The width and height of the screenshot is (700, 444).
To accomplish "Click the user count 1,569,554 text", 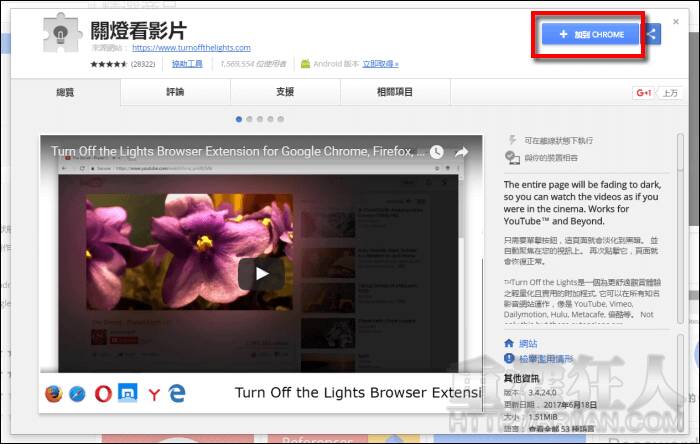I will click(253, 64).
